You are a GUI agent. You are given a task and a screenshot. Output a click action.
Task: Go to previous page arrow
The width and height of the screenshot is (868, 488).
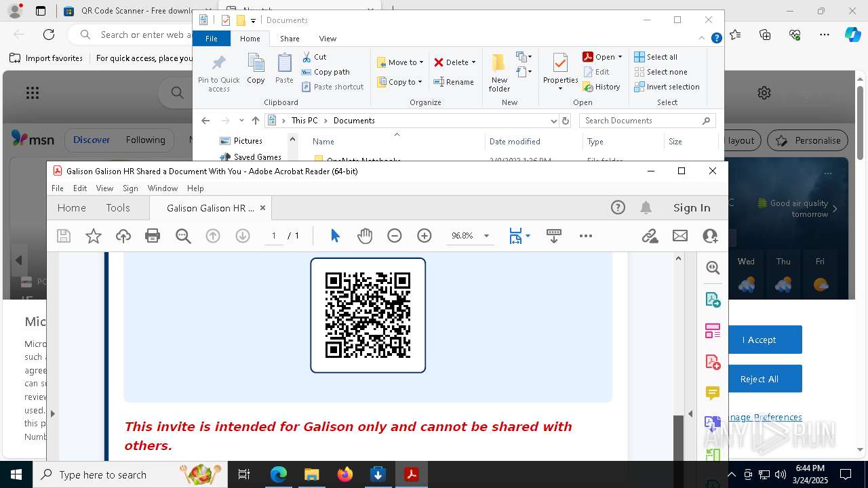click(x=213, y=236)
